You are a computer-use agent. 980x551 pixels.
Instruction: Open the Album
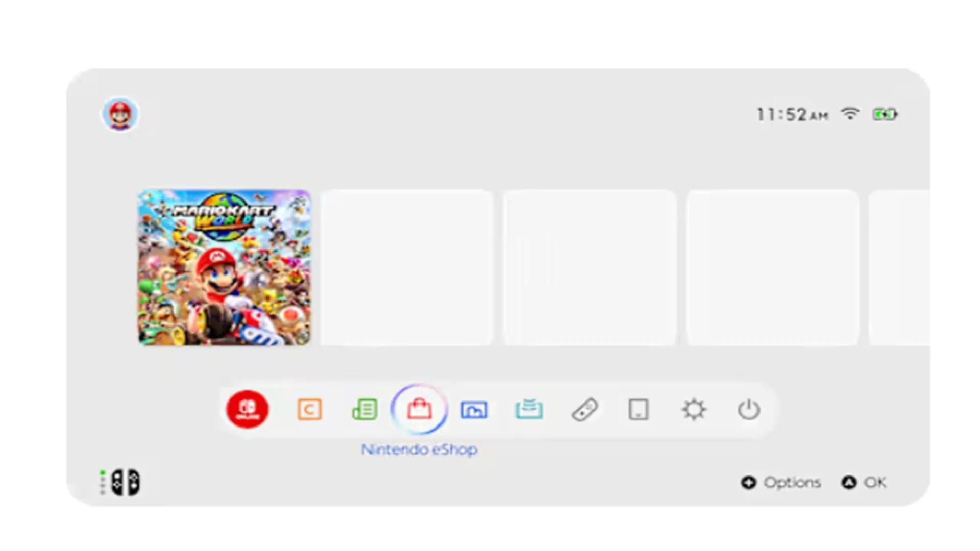475,409
